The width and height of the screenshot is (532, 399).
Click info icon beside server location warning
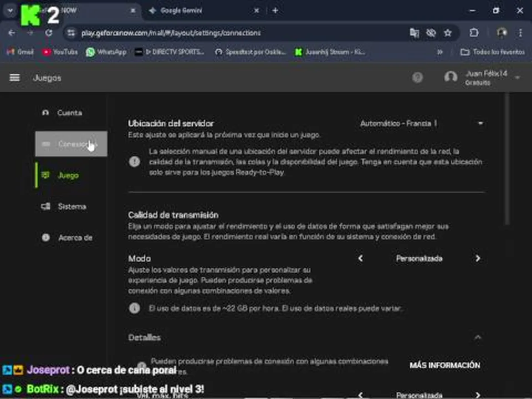[x=134, y=161]
